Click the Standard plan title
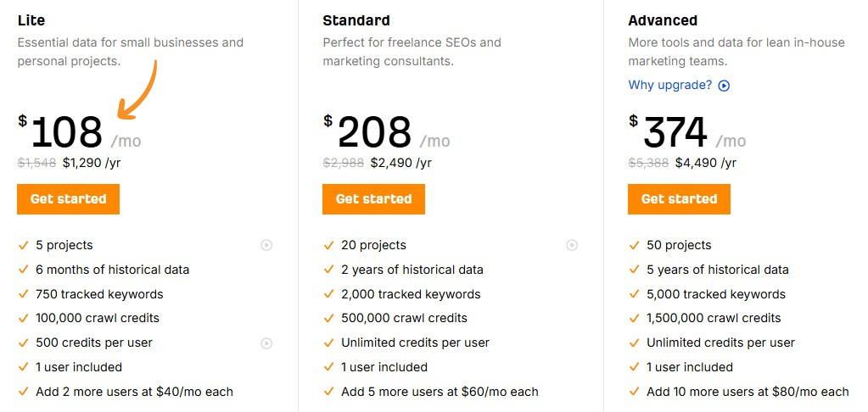This screenshot has width=868, height=412. pyautogui.click(x=356, y=20)
